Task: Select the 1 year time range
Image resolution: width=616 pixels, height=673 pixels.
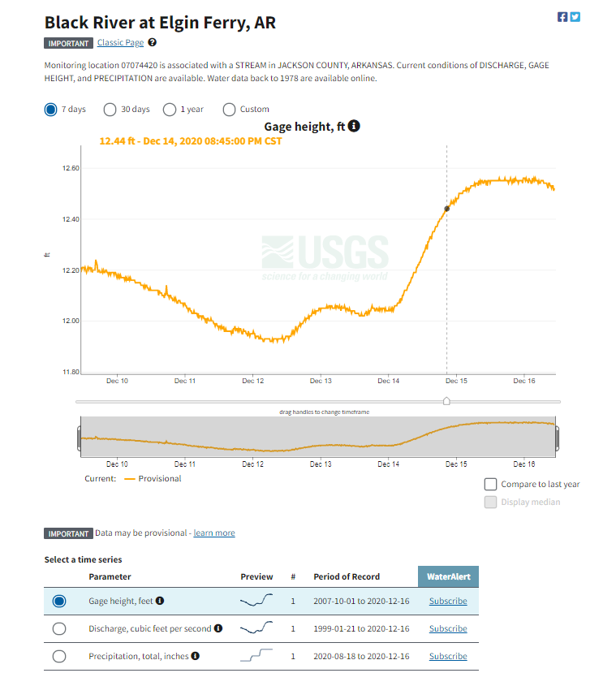Action: tap(170, 110)
